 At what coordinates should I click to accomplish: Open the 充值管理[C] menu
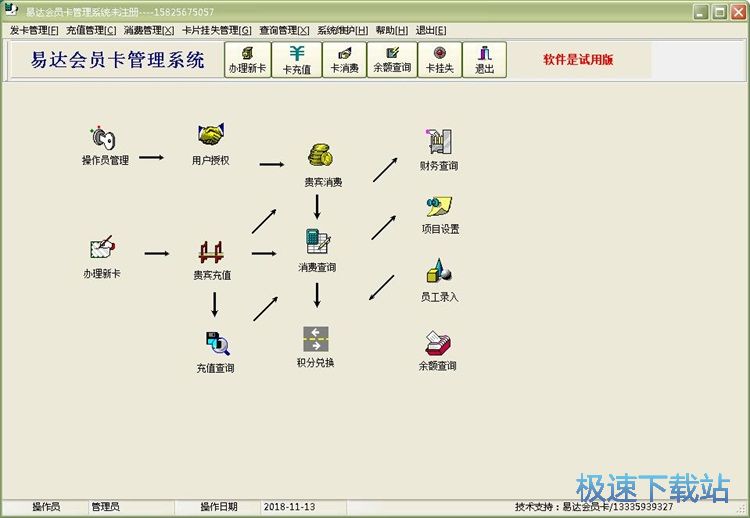pyautogui.click(x=91, y=30)
